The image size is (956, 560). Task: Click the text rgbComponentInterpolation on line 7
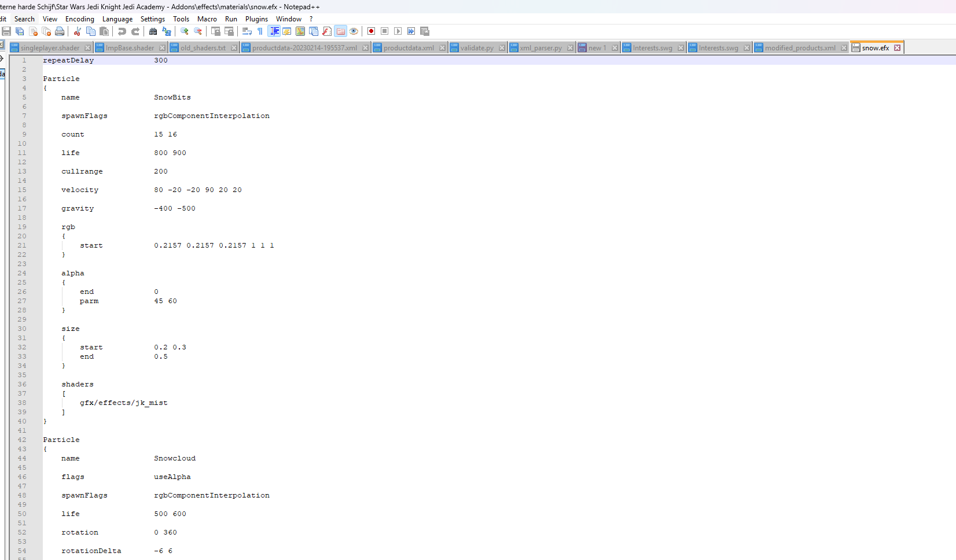coord(212,116)
